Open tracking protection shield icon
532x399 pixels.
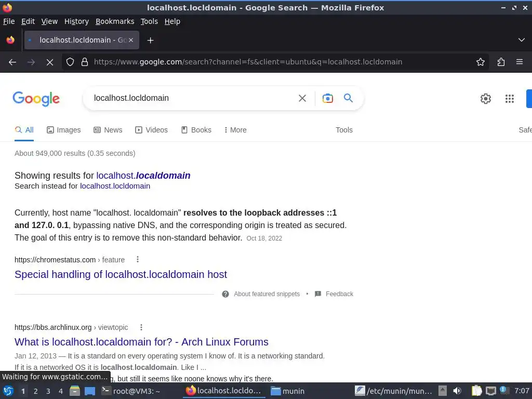tap(70, 62)
